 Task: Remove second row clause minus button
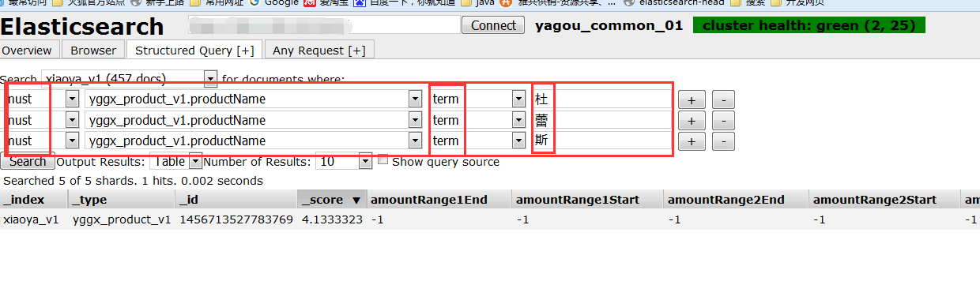[723, 121]
